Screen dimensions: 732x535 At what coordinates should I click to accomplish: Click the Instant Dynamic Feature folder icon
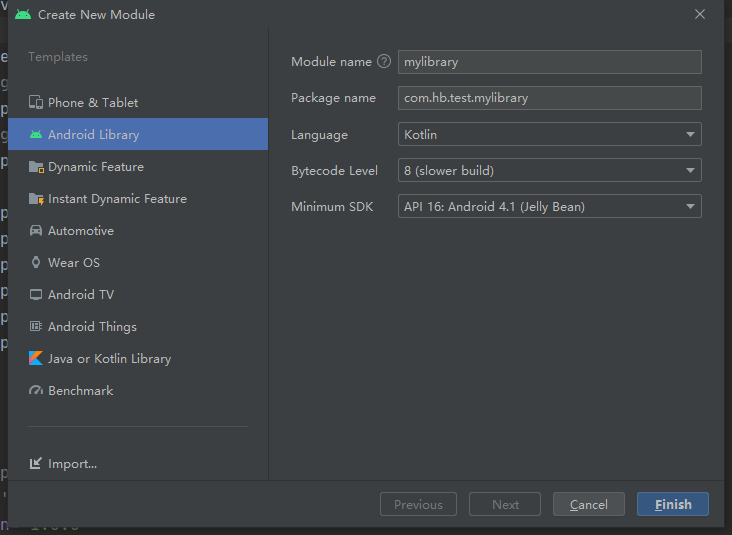[36, 199]
